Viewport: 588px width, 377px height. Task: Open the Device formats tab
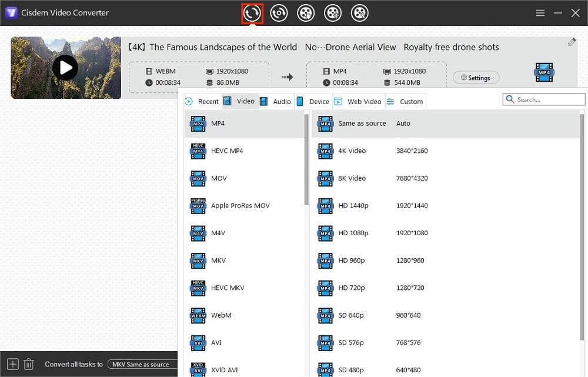pyautogui.click(x=313, y=101)
